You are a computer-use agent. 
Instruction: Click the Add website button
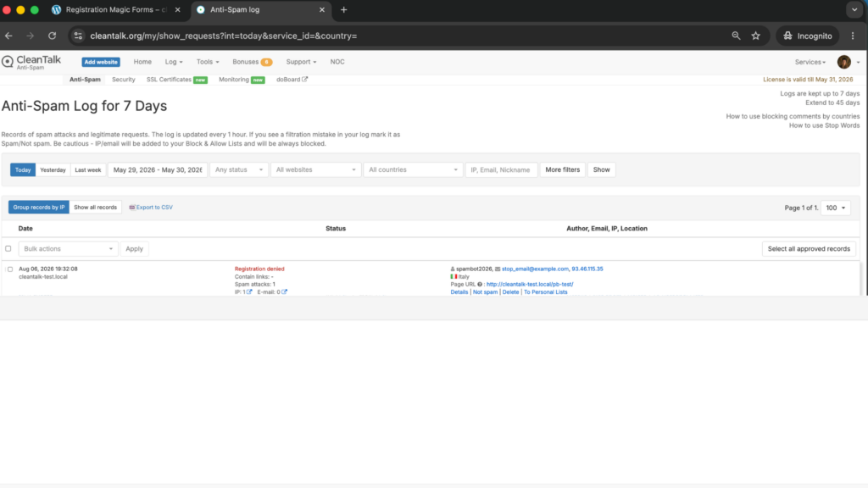click(x=101, y=62)
